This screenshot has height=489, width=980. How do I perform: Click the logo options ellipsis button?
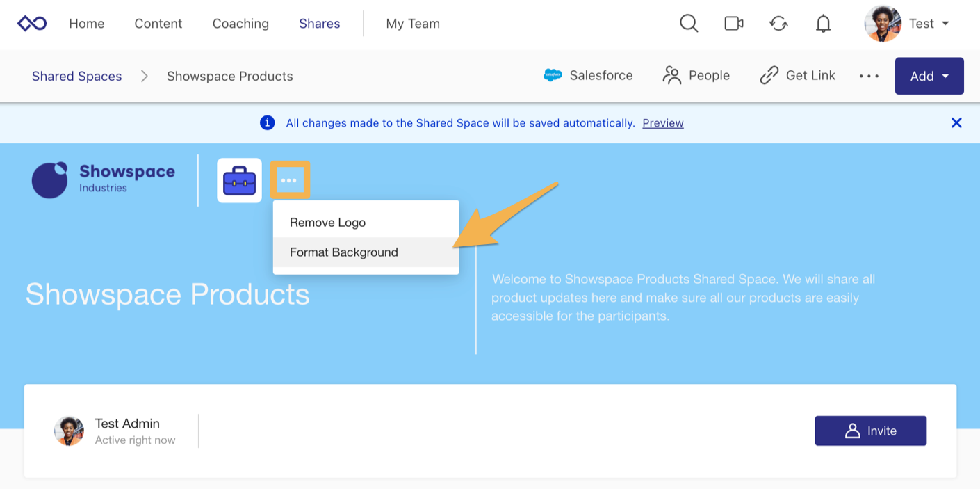pyautogui.click(x=289, y=181)
